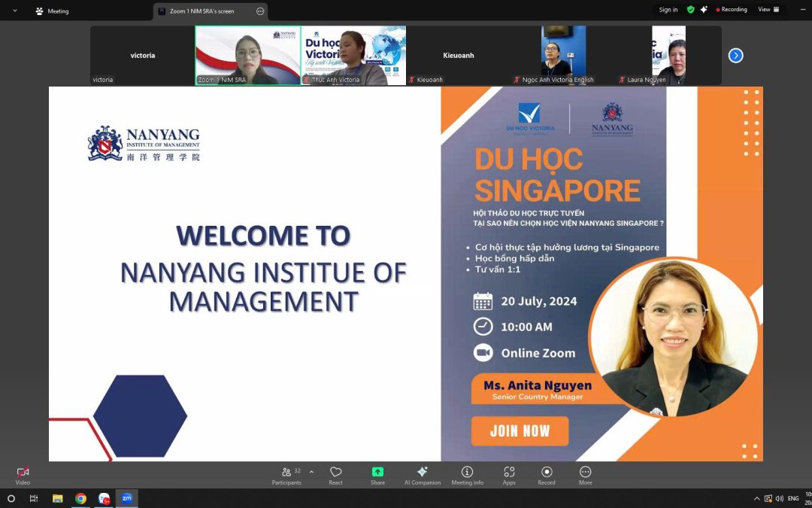812x508 pixels.
Task: Click the WELCOME TO heading on slide
Action: click(264, 236)
